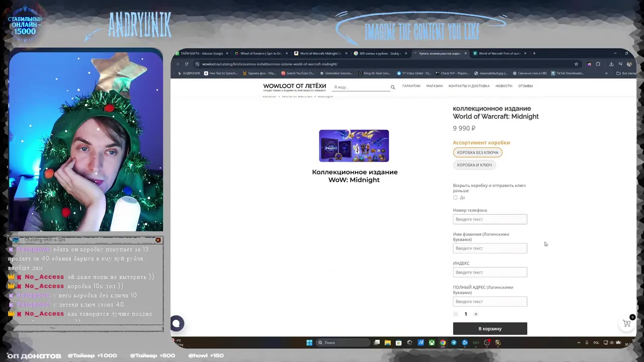Select the 'КОРОБКА БЕЗ КЛЮЧА' option
644x362 pixels.
pos(477,152)
